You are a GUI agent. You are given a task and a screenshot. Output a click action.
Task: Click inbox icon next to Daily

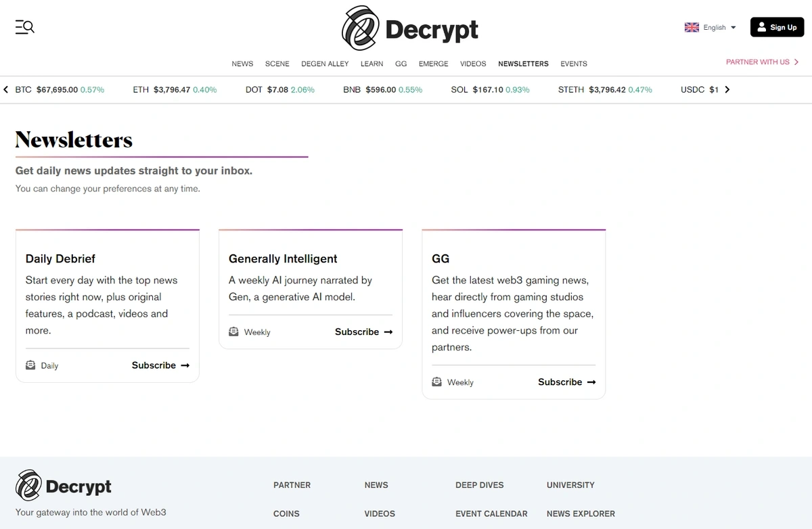(30, 365)
